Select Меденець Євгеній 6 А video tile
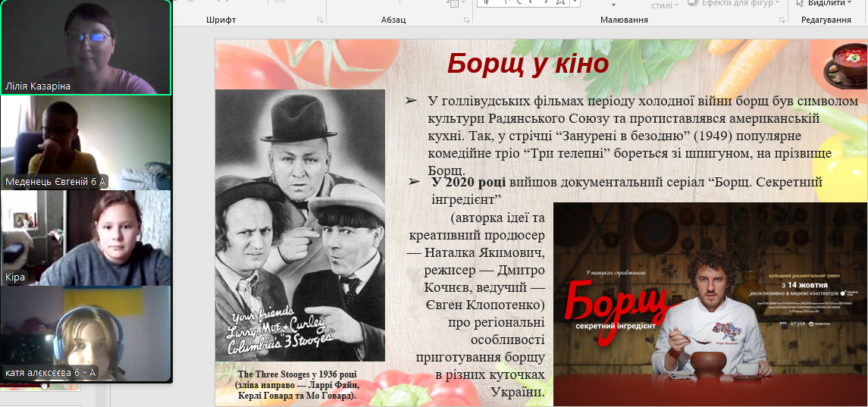The image size is (868, 407). coord(86,142)
